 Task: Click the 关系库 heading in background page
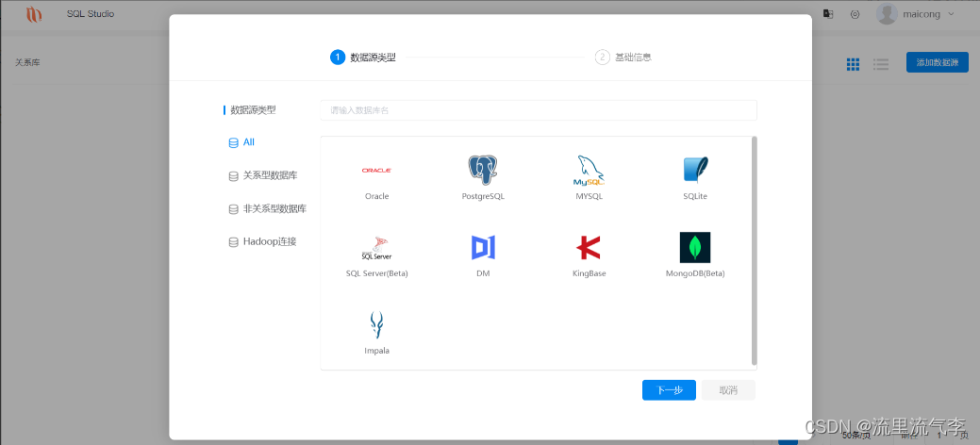coord(27,62)
